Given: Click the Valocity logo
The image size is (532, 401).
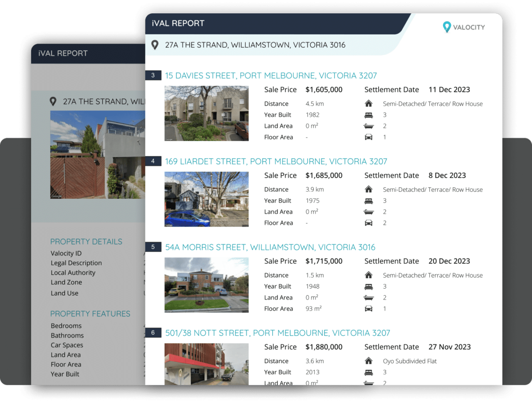Looking at the screenshot, I should click(463, 27).
